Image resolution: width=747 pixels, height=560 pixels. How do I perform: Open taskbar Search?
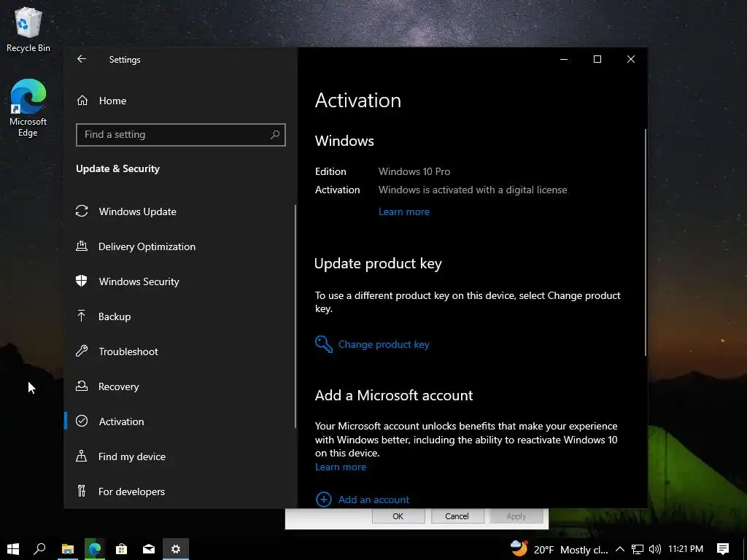[x=39, y=549]
